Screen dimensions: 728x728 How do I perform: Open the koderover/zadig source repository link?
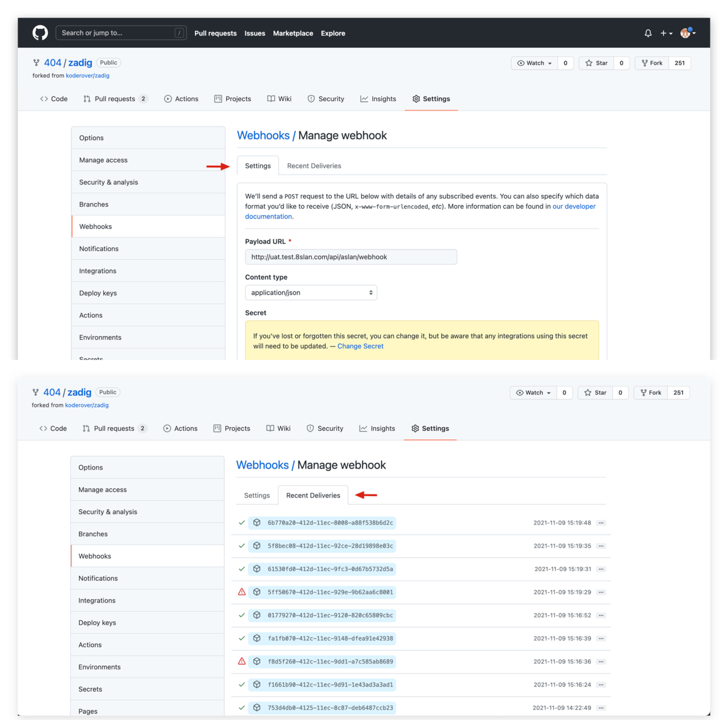pyautogui.click(x=87, y=75)
